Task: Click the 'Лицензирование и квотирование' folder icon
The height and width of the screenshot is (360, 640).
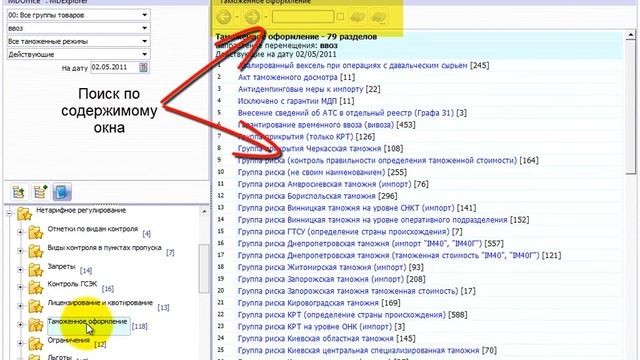Action: tap(36, 307)
